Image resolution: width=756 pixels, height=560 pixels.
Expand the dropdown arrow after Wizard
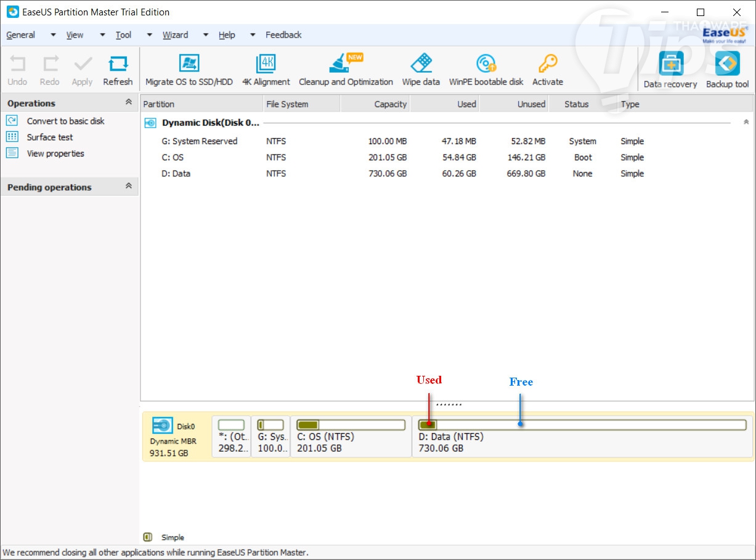[206, 35]
